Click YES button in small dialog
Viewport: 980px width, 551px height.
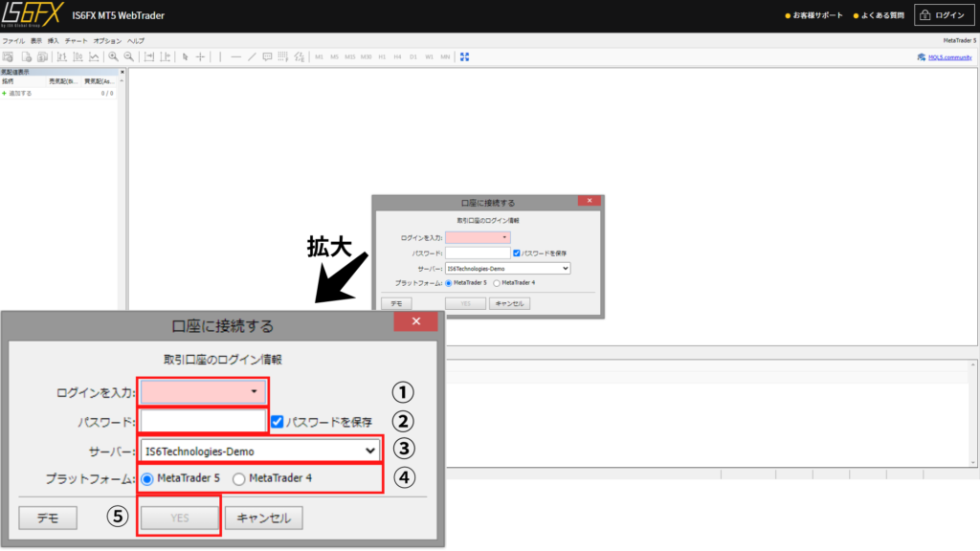coord(465,303)
